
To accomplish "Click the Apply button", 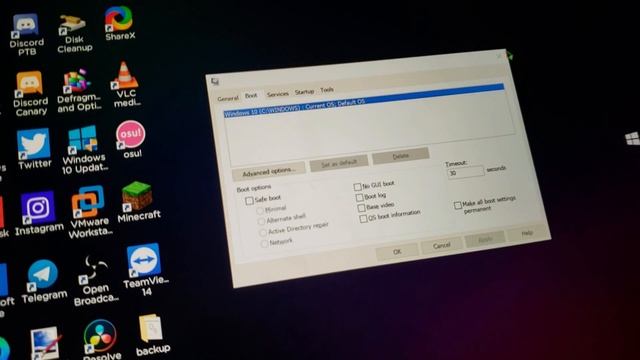I will click(486, 240).
